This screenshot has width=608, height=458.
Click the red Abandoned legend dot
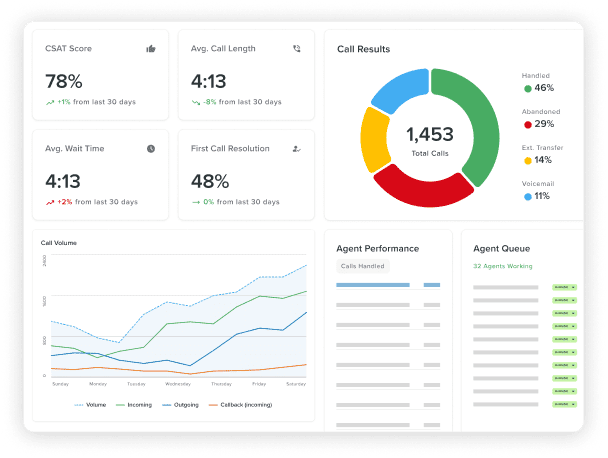point(527,124)
